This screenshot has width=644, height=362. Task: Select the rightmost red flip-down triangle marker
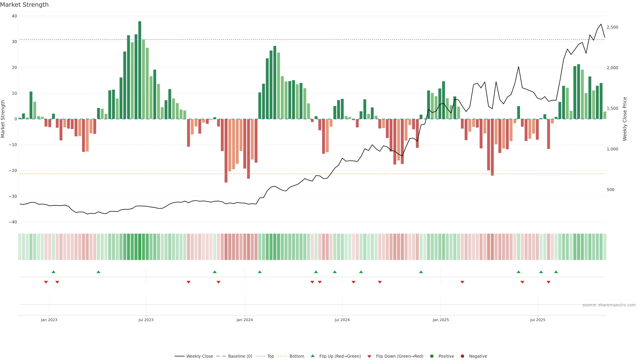[x=549, y=282]
